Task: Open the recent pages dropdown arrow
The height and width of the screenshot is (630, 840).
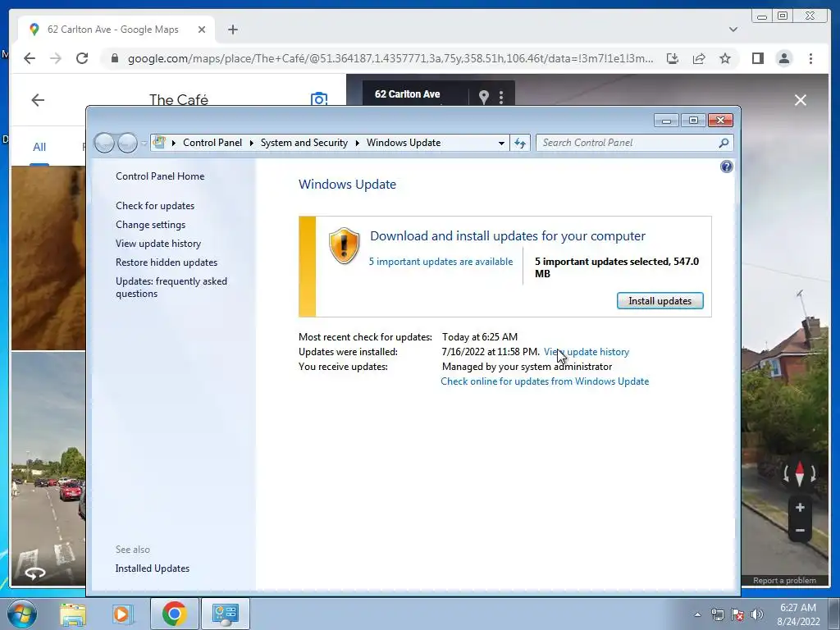Action: point(144,143)
